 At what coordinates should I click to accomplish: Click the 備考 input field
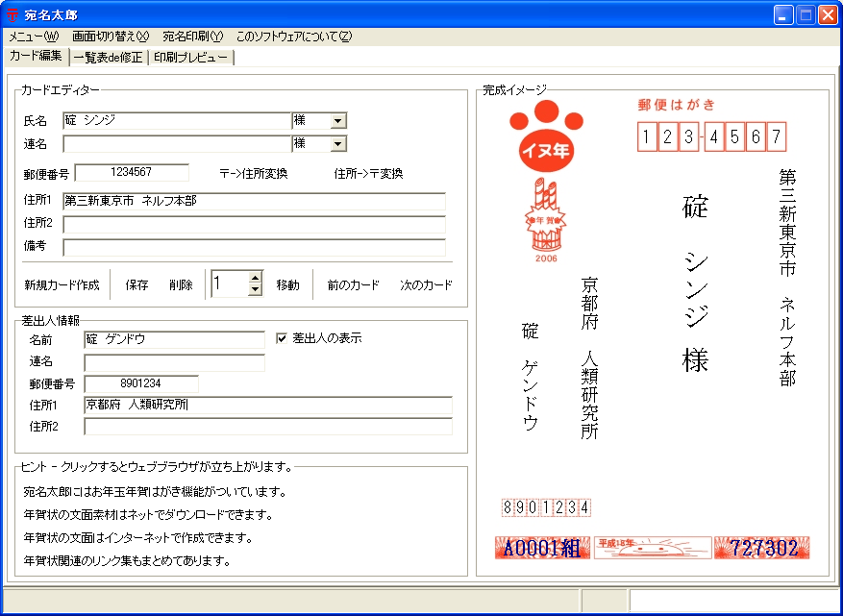click(x=254, y=247)
